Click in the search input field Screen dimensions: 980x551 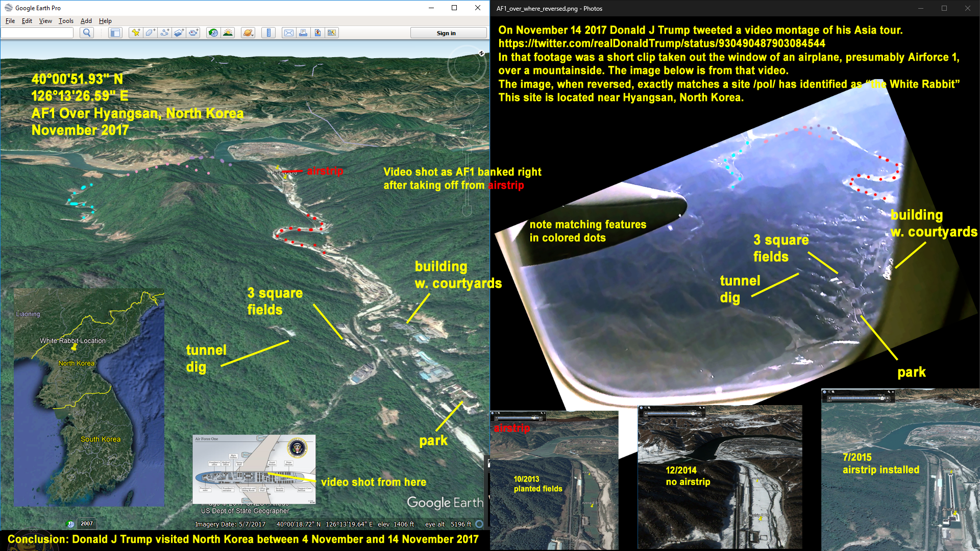37,33
